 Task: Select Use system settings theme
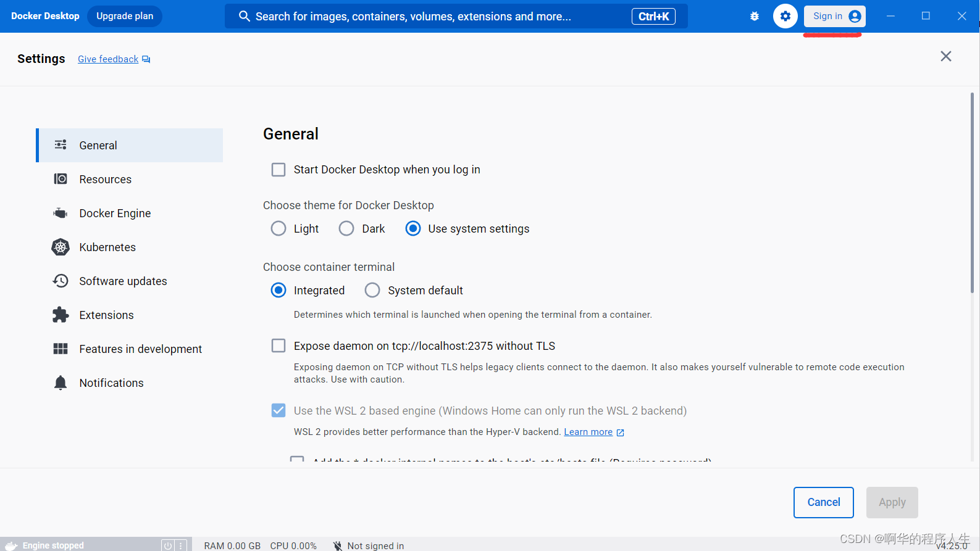(413, 229)
